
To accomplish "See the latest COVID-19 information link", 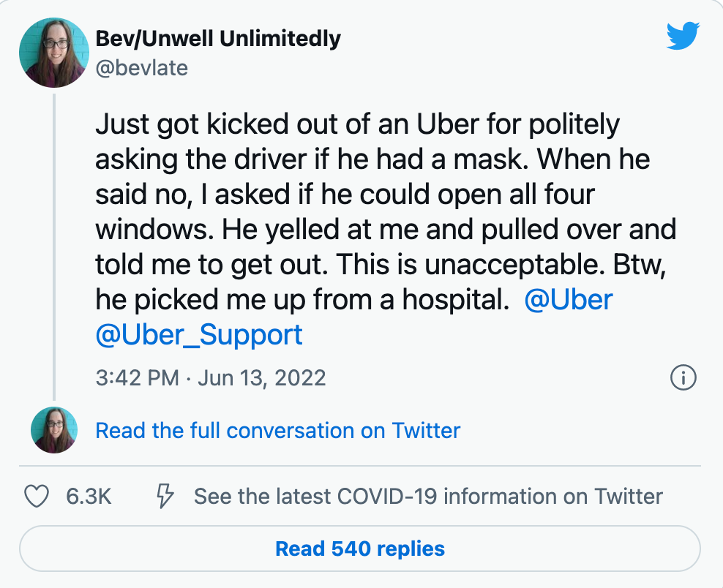I will [x=428, y=497].
